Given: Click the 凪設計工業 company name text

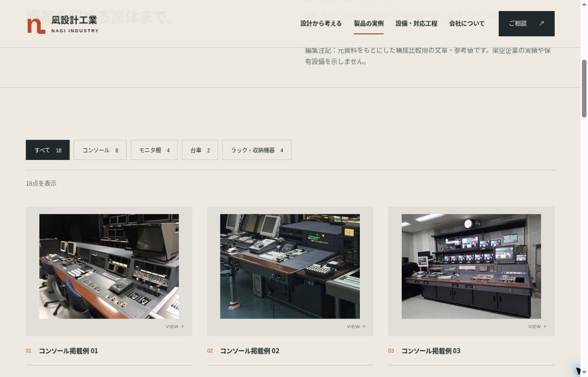Looking at the screenshot, I should pyautogui.click(x=74, y=20).
